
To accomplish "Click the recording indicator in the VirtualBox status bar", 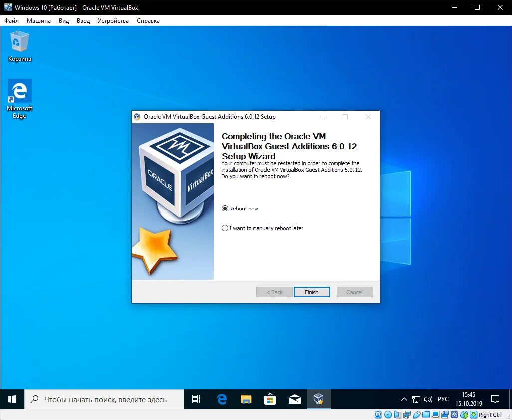I will 445,415.
